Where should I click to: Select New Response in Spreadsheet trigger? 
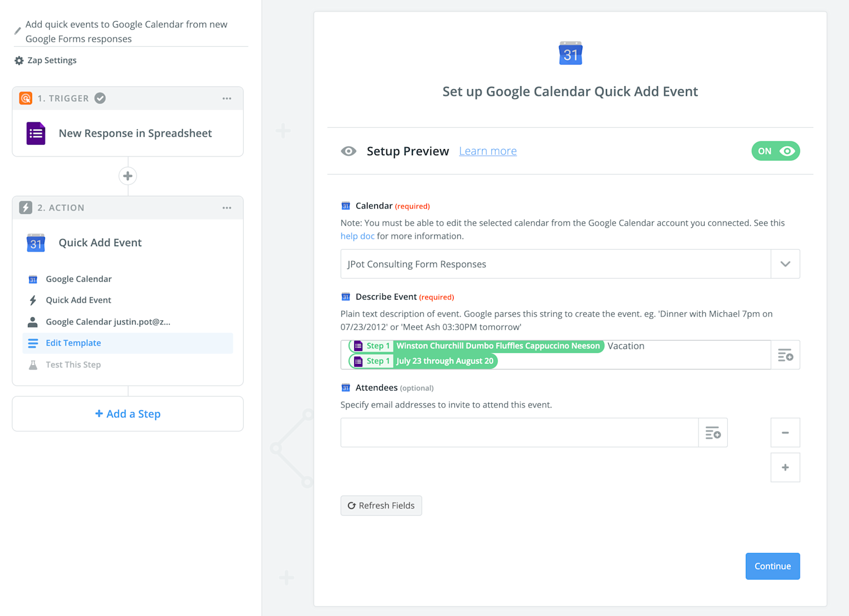tap(135, 133)
